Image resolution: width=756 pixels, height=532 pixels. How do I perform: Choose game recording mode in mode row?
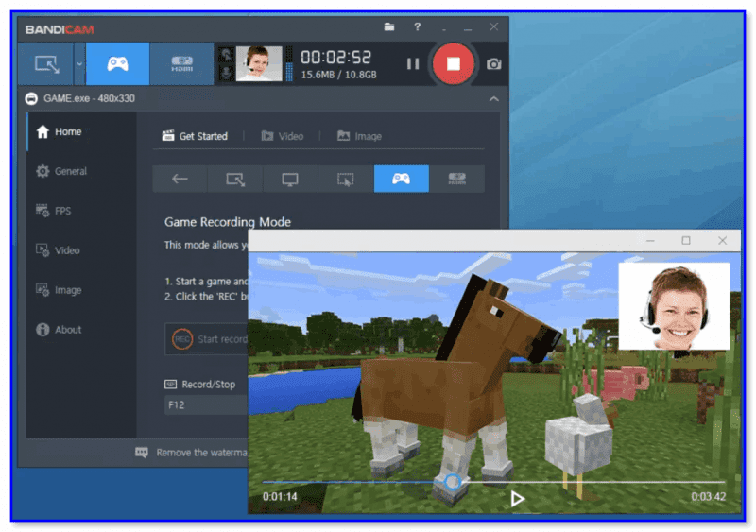pos(401,179)
